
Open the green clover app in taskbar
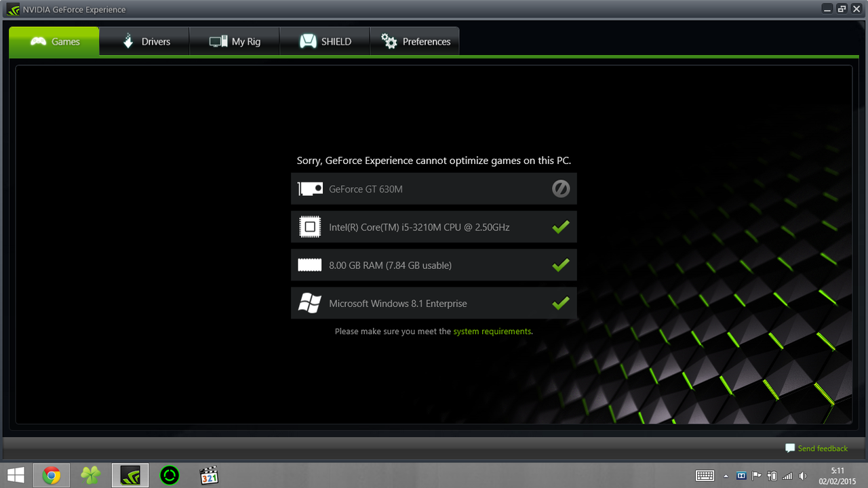(x=90, y=475)
